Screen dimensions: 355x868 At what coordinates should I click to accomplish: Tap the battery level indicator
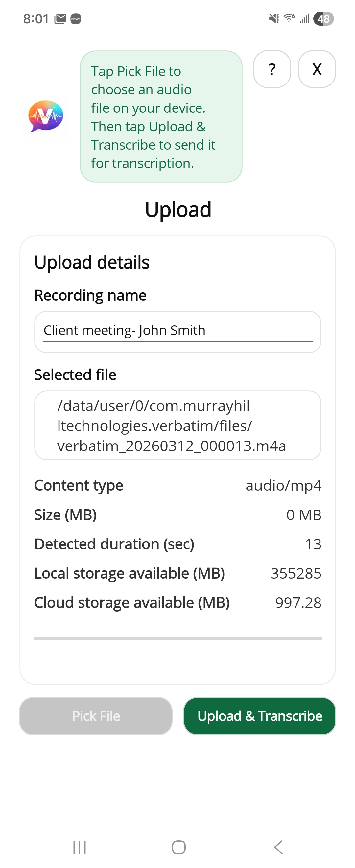point(323,19)
